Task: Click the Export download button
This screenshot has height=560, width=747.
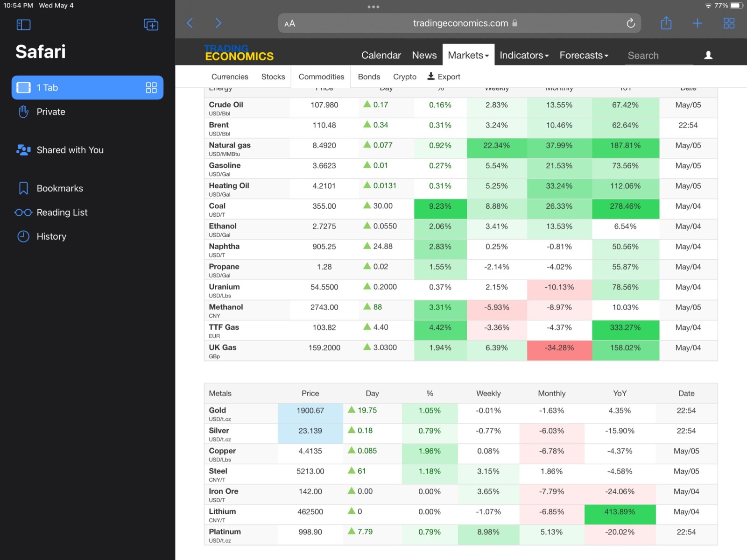Action: point(444,77)
